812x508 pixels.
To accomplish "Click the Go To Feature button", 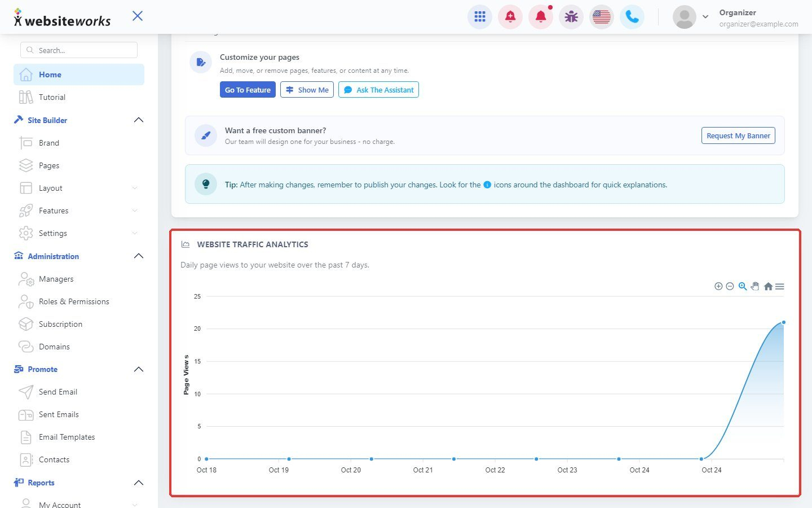I will 248,90.
